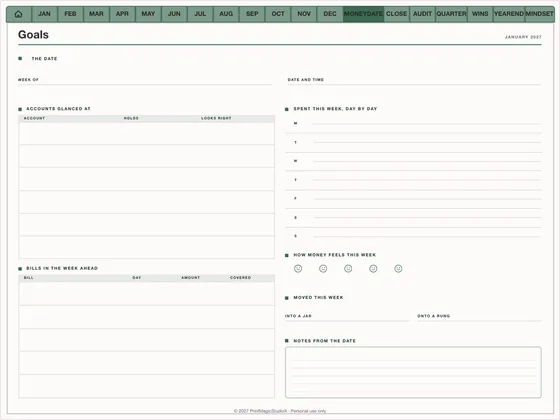Click the Into a Jar field
The height and width of the screenshot is (420, 560).
[347, 317]
